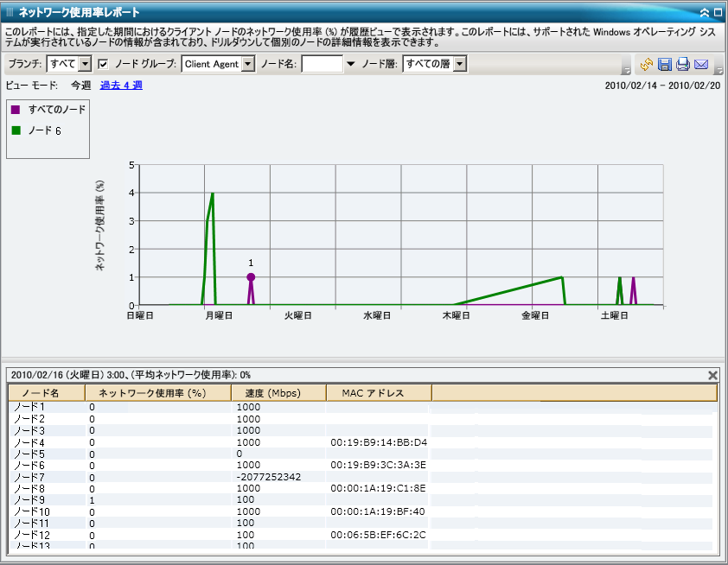Close the node details table panel
728x565 pixels.
(x=712, y=375)
